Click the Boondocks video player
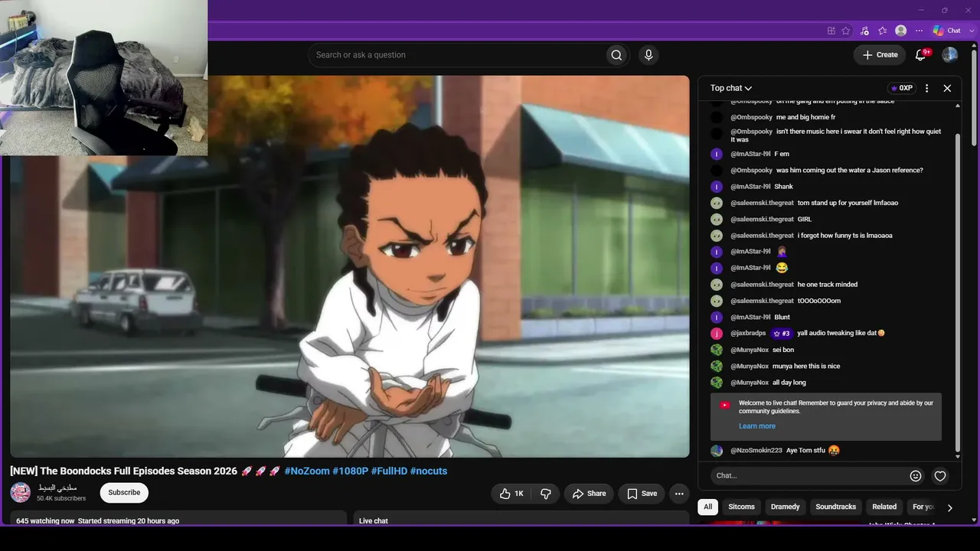This screenshot has width=980, height=551. (x=350, y=266)
